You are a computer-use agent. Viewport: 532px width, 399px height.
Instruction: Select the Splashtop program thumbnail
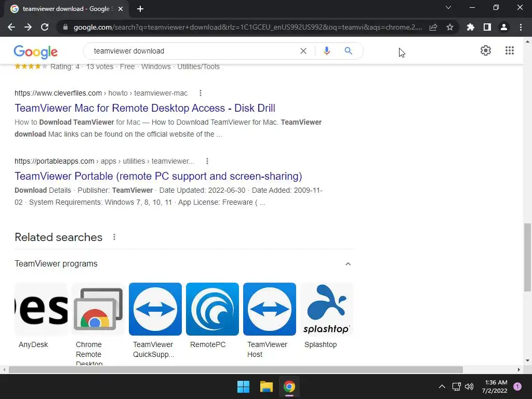[x=327, y=309]
